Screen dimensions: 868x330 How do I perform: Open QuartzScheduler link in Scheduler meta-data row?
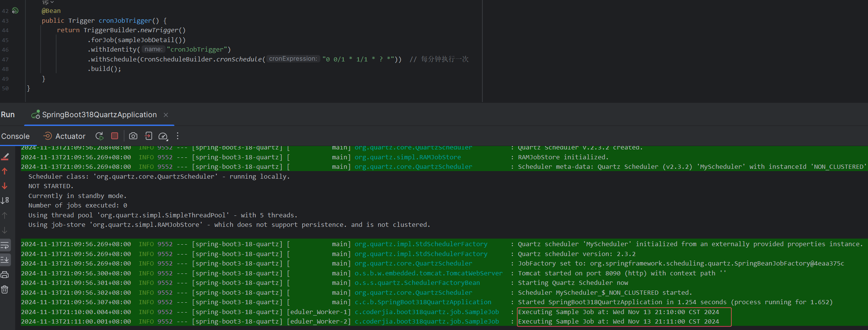click(413, 167)
